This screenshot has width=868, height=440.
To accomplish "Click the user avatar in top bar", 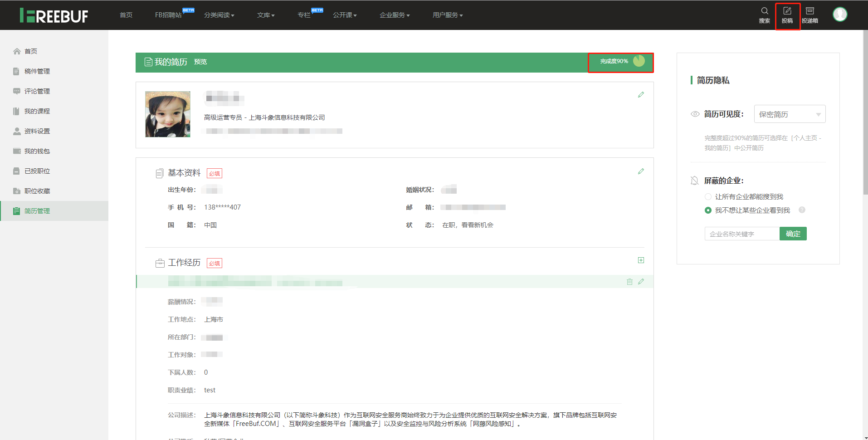I will [x=840, y=15].
